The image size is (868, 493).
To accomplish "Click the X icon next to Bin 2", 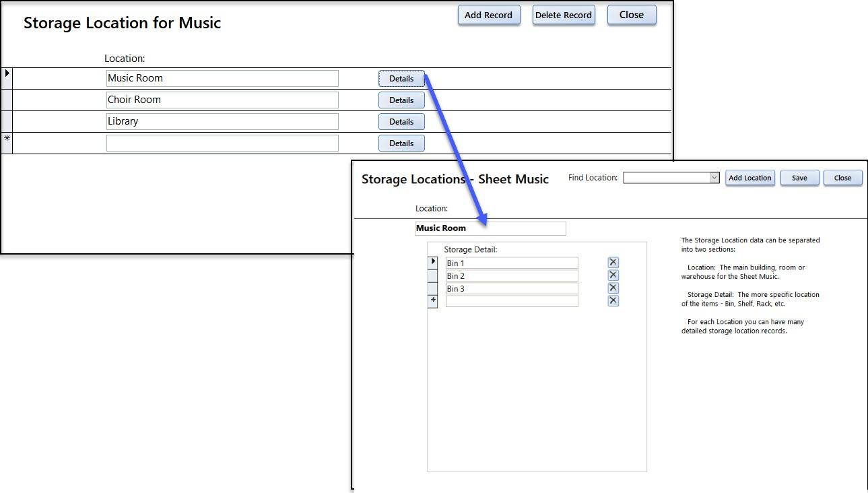I will pyautogui.click(x=613, y=275).
